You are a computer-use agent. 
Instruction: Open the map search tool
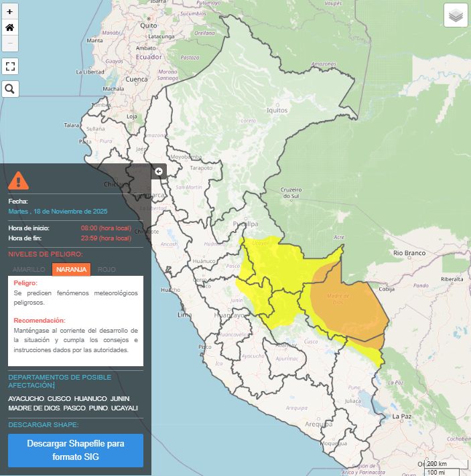click(x=10, y=89)
